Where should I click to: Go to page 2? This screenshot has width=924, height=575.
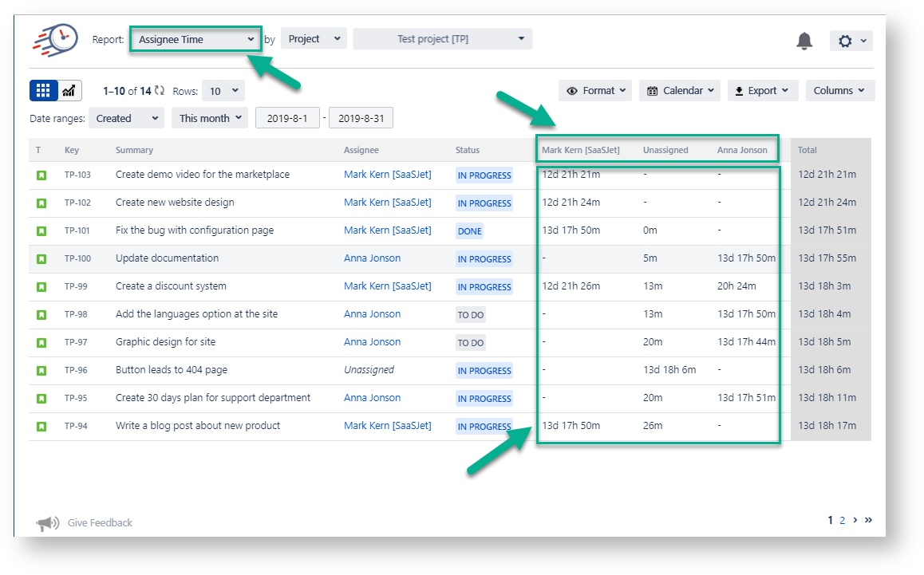click(x=842, y=520)
